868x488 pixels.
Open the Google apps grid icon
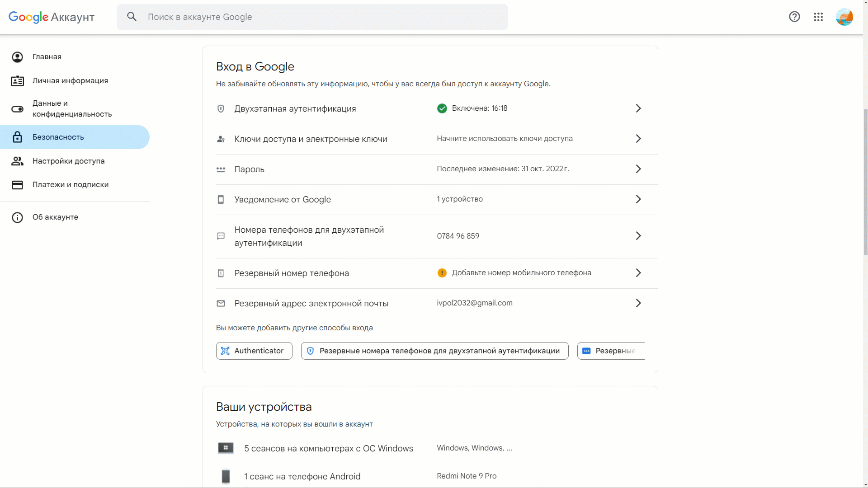tap(818, 17)
